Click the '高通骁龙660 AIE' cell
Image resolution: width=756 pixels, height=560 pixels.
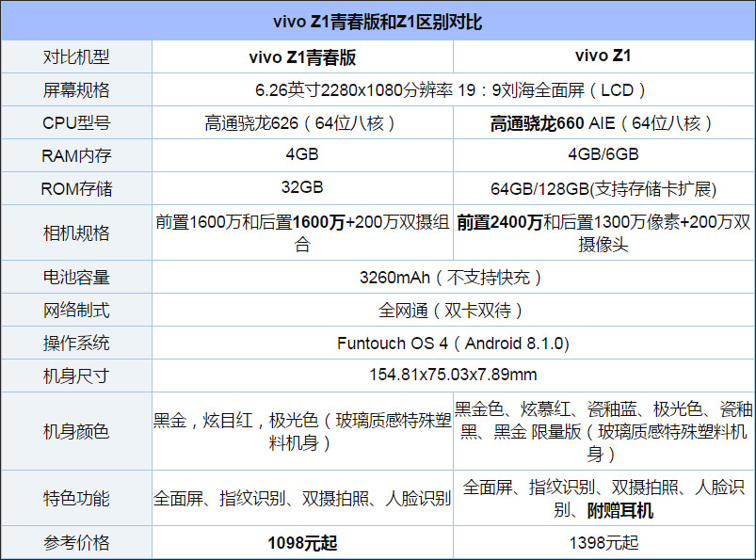[x=602, y=123]
